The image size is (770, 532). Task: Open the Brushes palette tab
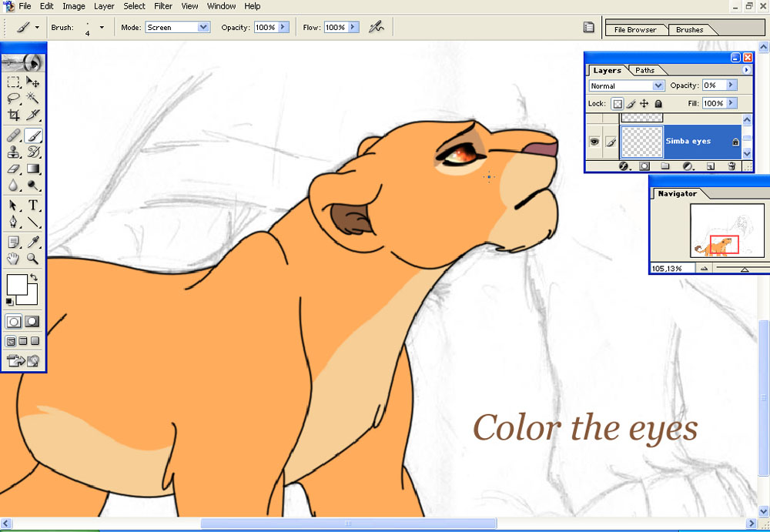coord(689,29)
